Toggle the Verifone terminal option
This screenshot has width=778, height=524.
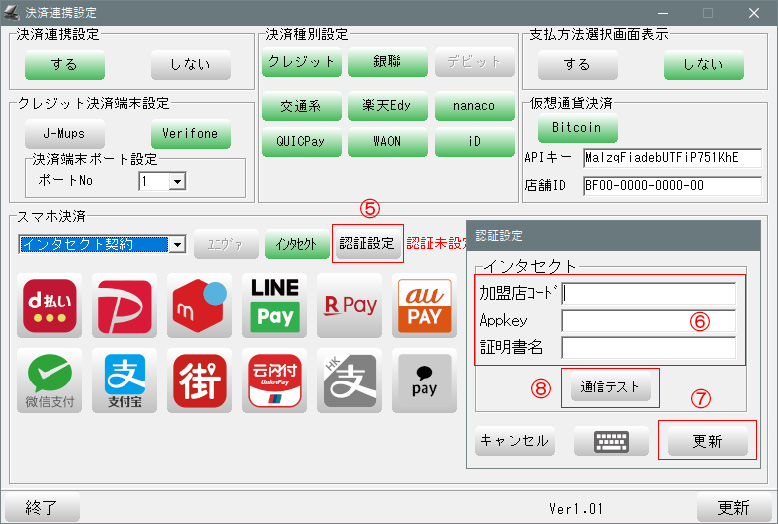click(x=190, y=133)
